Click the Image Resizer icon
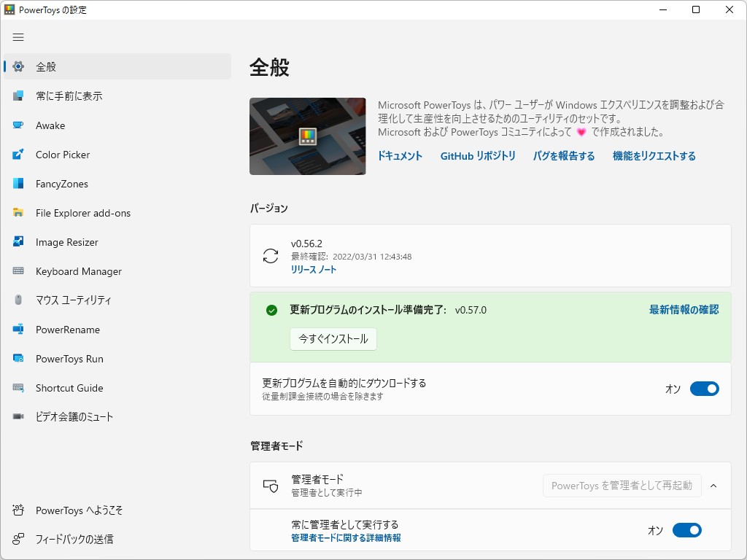This screenshot has height=560, width=747. click(19, 242)
